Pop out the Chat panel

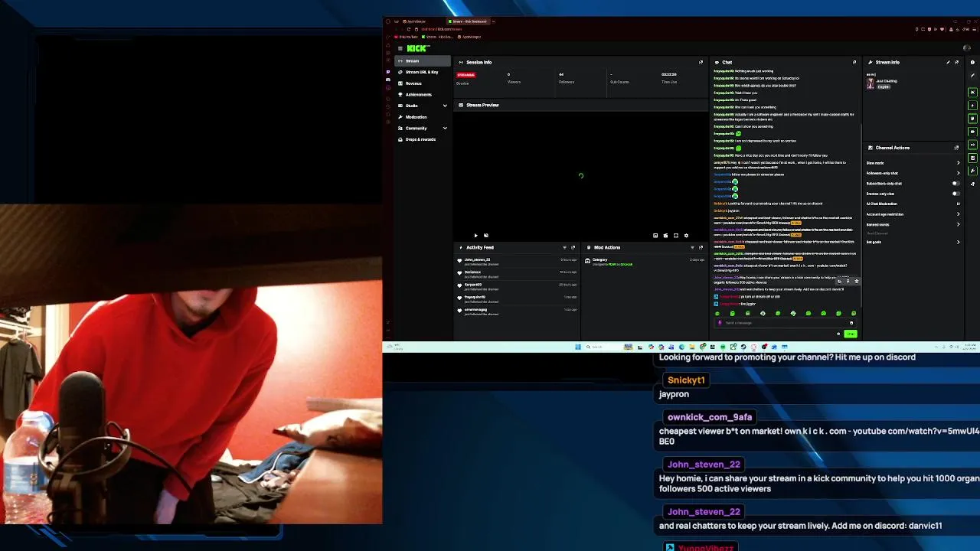pyautogui.click(x=854, y=62)
